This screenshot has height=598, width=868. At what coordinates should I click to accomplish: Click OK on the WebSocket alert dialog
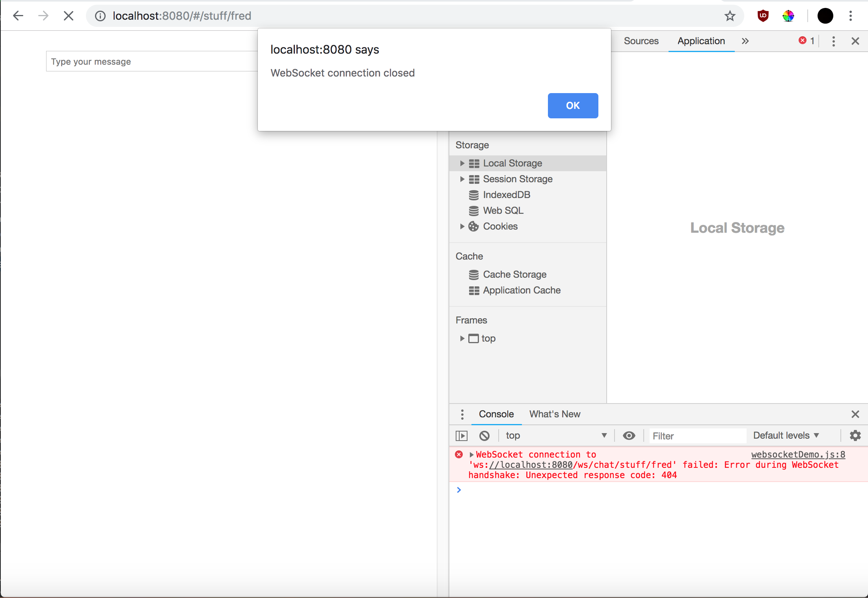(573, 105)
